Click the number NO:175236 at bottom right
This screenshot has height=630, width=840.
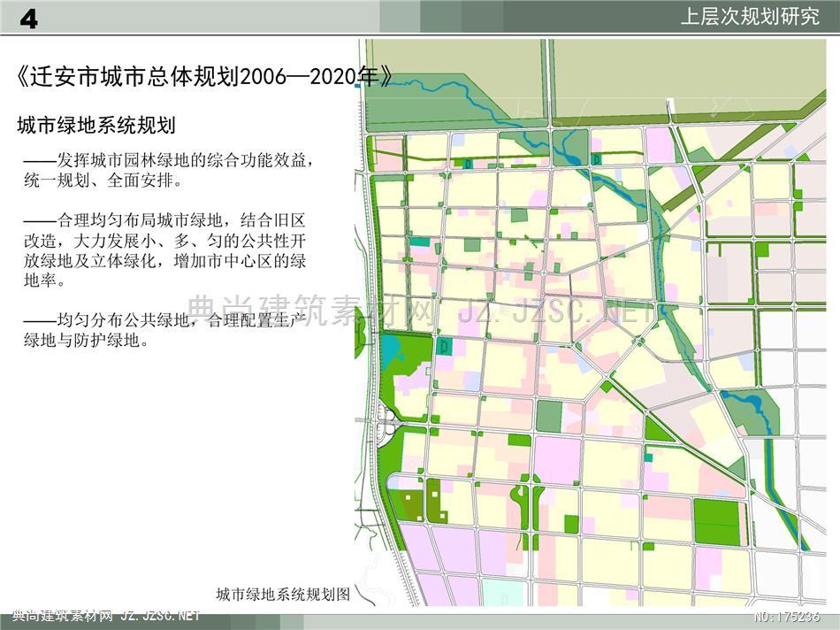coord(787,616)
